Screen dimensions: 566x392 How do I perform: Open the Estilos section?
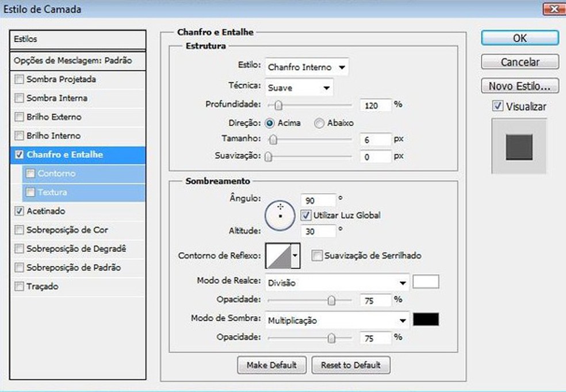point(78,39)
